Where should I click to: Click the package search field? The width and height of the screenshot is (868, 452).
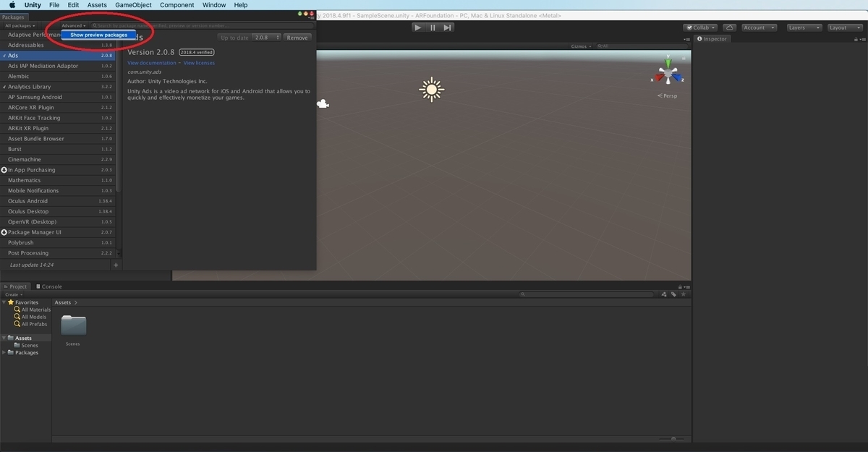203,25
